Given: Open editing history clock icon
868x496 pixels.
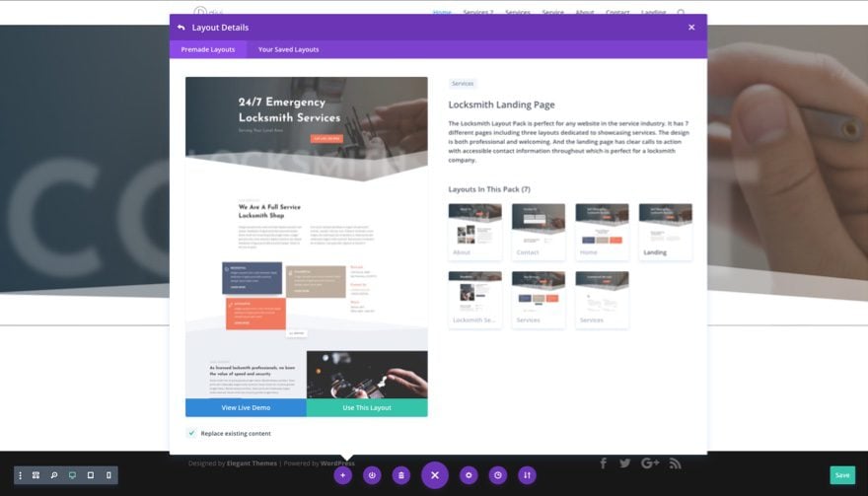Looking at the screenshot, I should 498,475.
